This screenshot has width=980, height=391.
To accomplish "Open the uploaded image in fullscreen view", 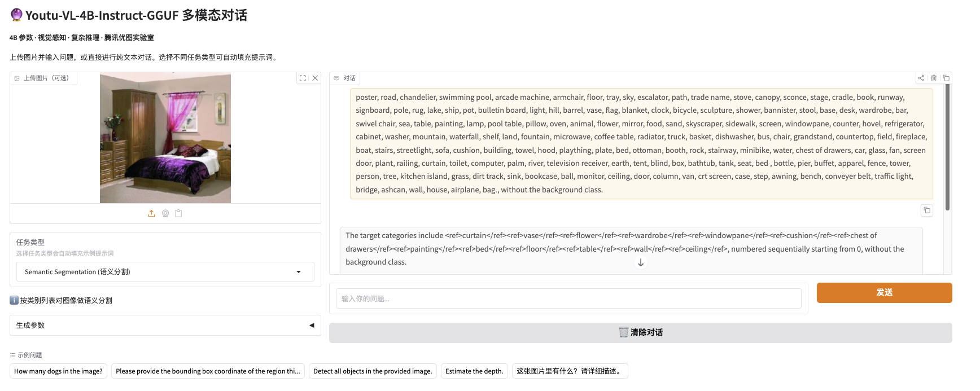I will [303, 78].
